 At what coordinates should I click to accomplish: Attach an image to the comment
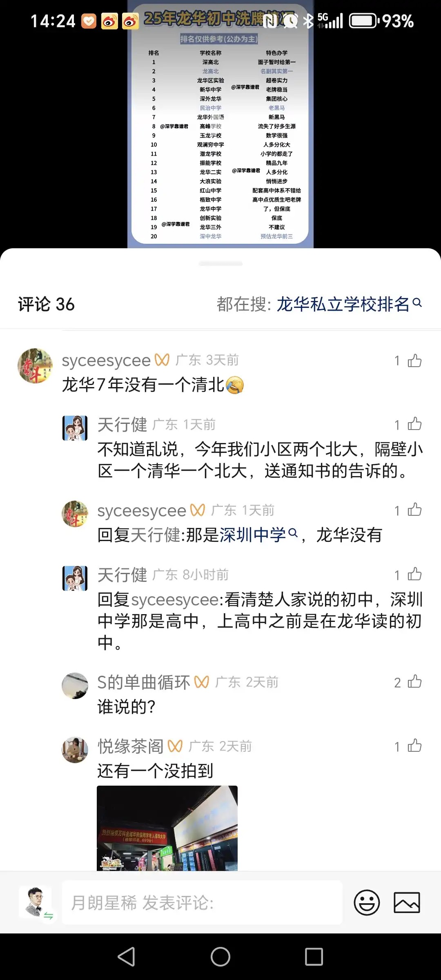click(x=406, y=902)
